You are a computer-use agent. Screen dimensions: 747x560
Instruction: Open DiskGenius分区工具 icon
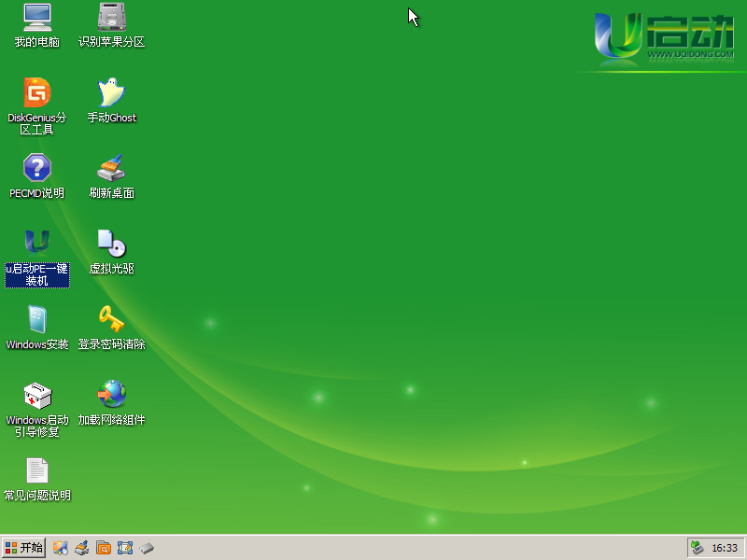pos(37,93)
